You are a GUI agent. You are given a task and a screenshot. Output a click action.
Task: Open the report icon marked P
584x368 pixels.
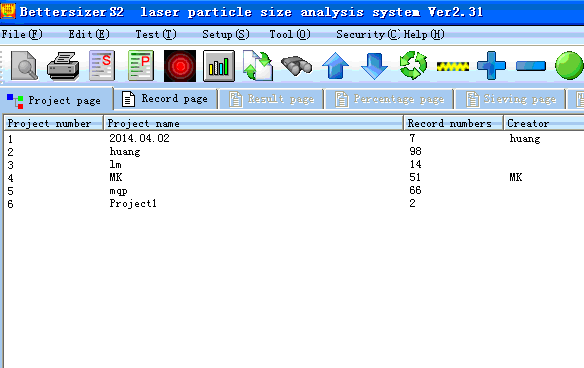tap(141, 66)
